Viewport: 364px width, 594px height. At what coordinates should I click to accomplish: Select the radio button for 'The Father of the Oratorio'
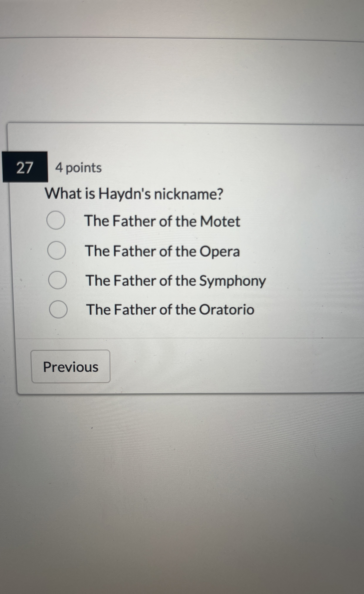click(x=58, y=310)
